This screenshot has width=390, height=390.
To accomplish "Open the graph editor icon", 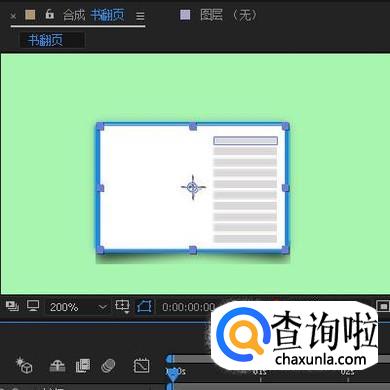I will coord(141,366).
